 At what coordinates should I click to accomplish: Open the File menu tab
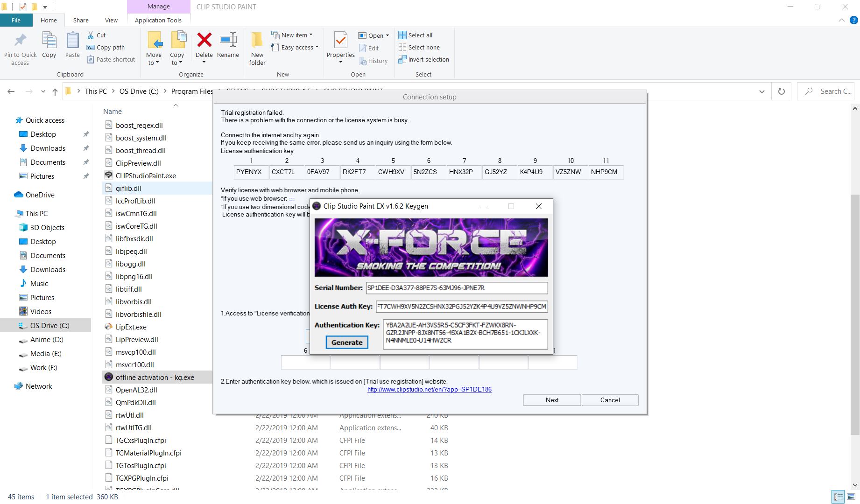click(x=16, y=20)
